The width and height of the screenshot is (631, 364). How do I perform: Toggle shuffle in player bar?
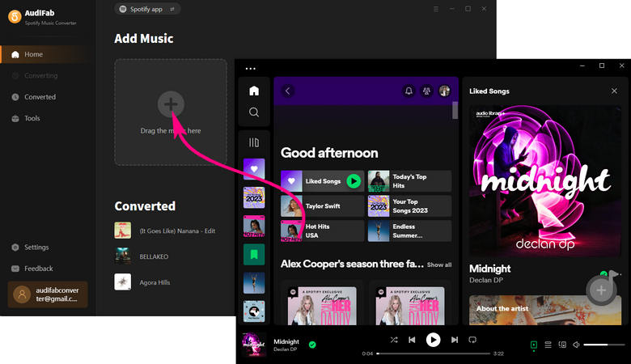point(394,340)
